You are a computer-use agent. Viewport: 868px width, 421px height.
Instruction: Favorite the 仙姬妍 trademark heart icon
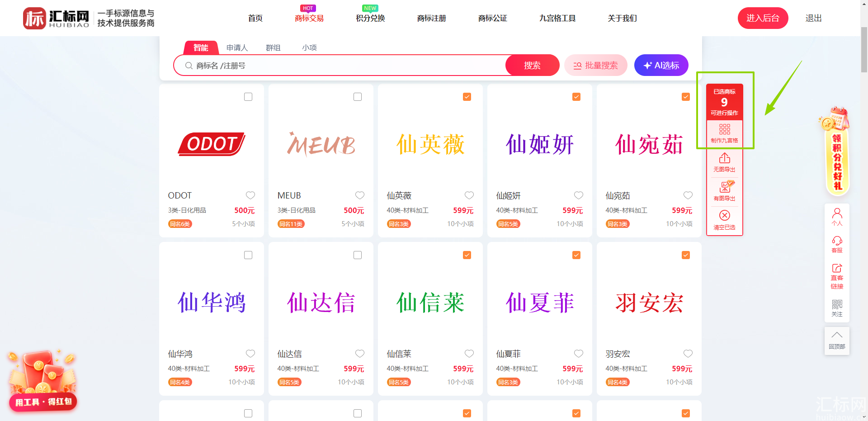[x=579, y=195]
